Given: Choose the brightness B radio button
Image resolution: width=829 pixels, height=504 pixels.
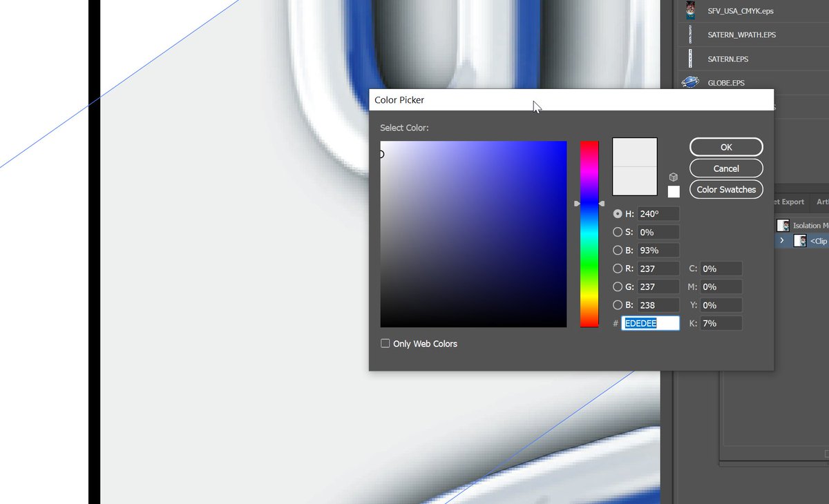Looking at the screenshot, I should tap(618, 250).
